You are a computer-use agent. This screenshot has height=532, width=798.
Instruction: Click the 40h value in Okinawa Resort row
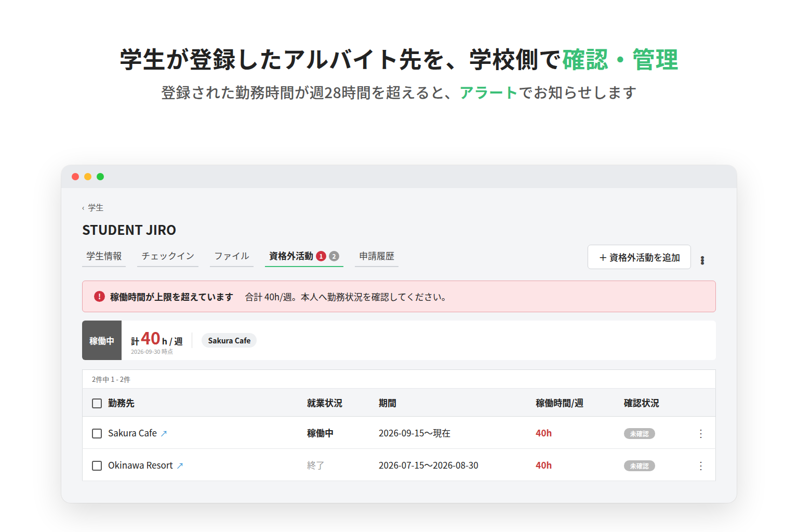click(x=544, y=465)
